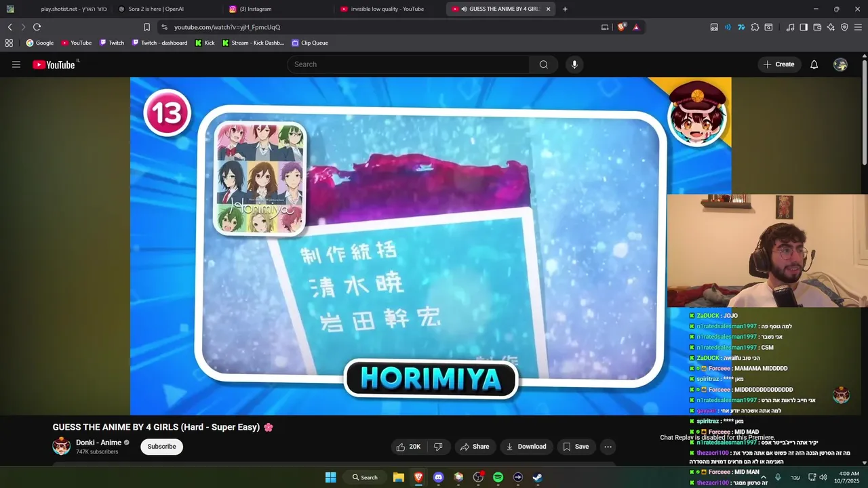The height and width of the screenshot is (488, 868).
Task: Open the YouTube account avatar menu
Action: coord(840,64)
